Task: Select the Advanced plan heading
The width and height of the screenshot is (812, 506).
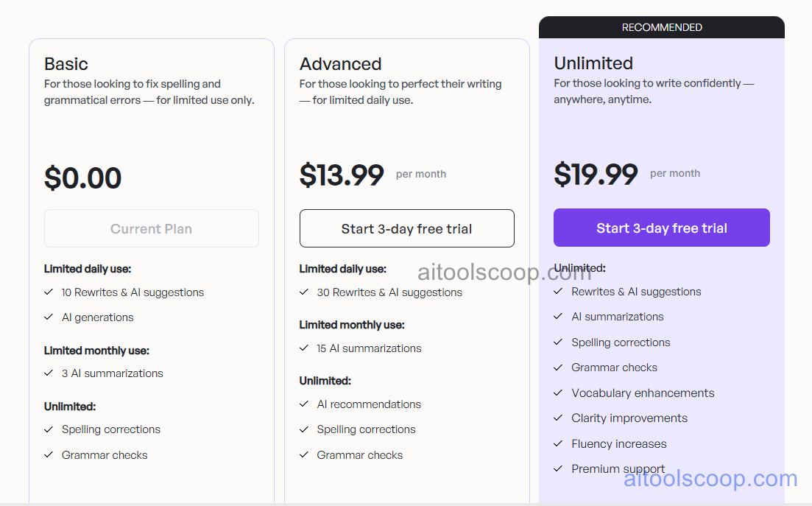Action: 340,64
